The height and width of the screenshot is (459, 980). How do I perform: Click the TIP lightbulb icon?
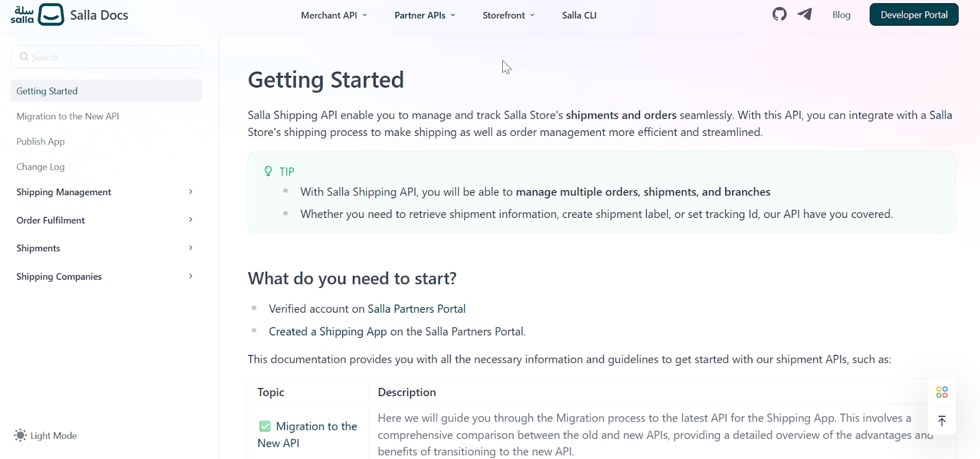pyautogui.click(x=268, y=171)
